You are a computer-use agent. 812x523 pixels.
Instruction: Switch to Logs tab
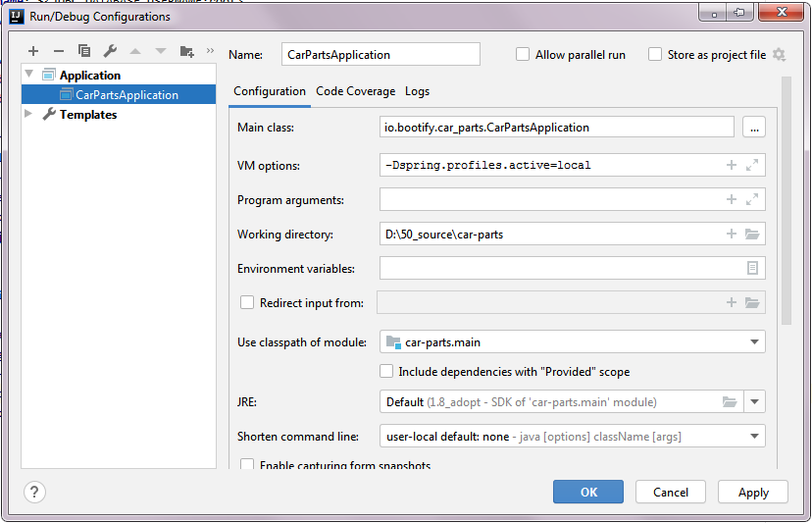pos(417,91)
